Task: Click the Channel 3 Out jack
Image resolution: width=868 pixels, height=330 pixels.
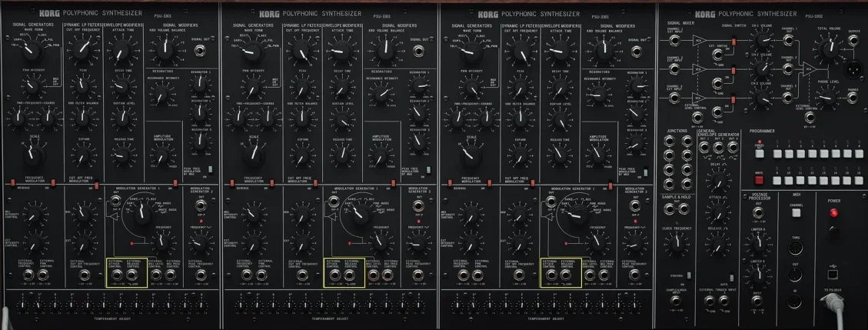Action: tap(787, 98)
